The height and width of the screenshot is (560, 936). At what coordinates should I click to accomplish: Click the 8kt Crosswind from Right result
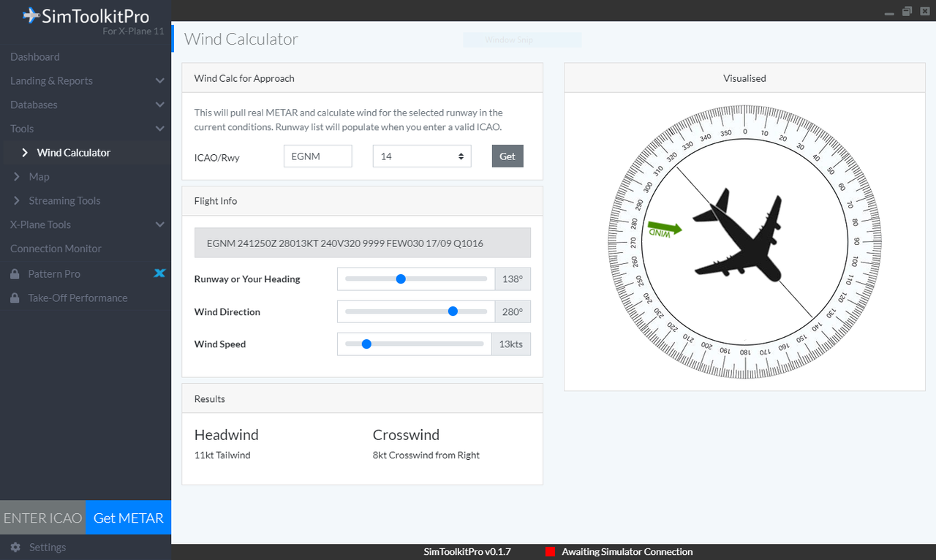pyautogui.click(x=426, y=455)
